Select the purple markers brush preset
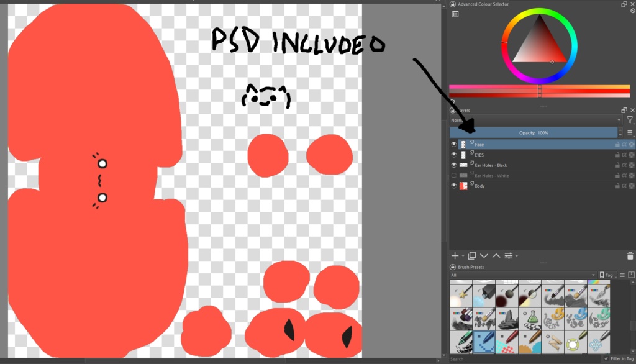This screenshot has width=636, height=364. (x=461, y=319)
